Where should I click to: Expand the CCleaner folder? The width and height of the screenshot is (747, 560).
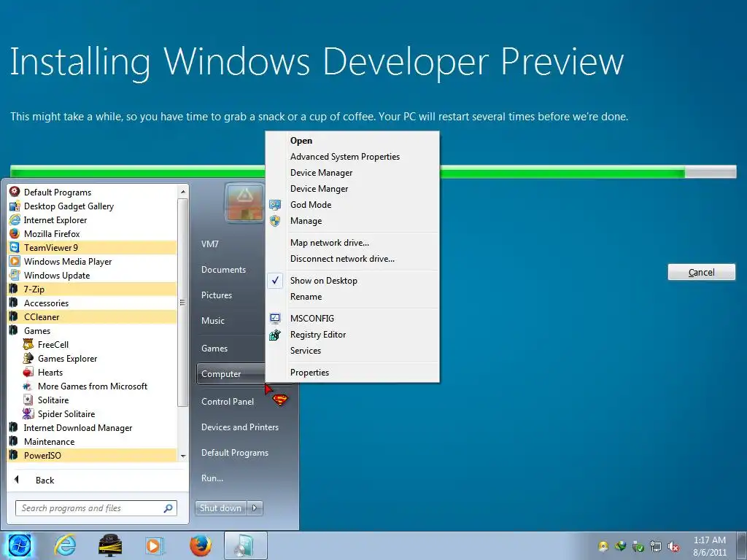pyautogui.click(x=93, y=316)
